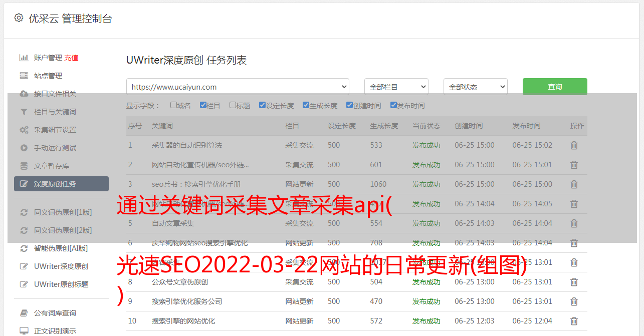Toggle the 创建时间 field checkbox

(x=349, y=105)
